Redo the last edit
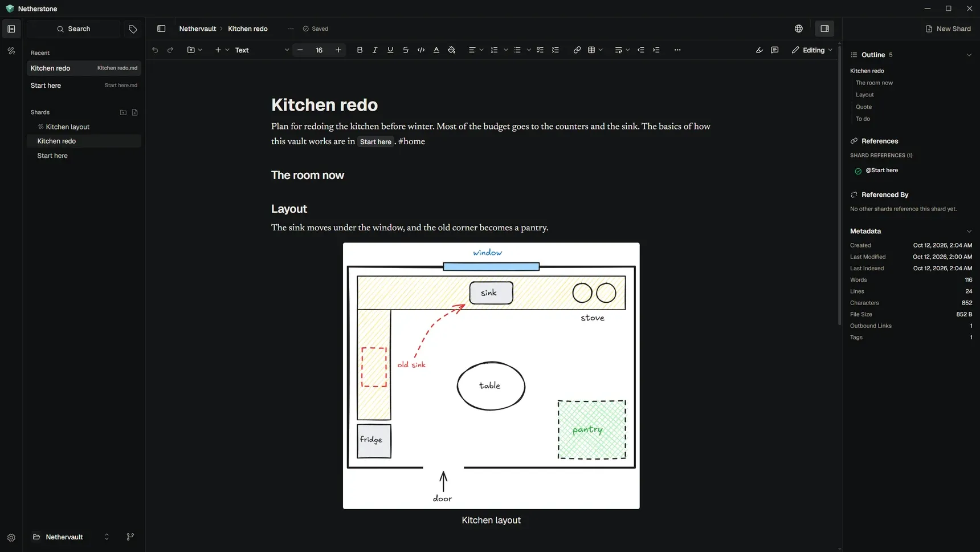Screen dimensions: 980x552 tap(170, 50)
